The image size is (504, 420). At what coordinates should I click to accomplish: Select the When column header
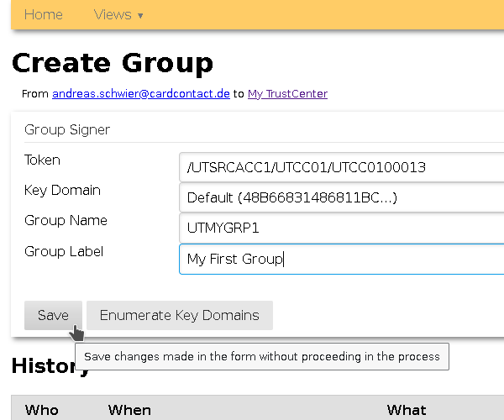[x=129, y=410]
